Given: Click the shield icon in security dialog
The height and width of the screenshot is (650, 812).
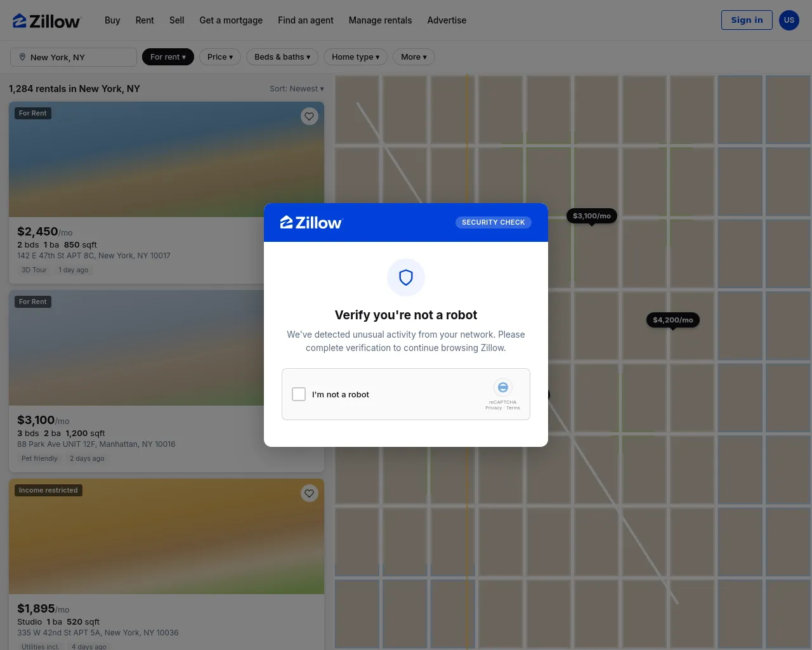Looking at the screenshot, I should coord(406,277).
